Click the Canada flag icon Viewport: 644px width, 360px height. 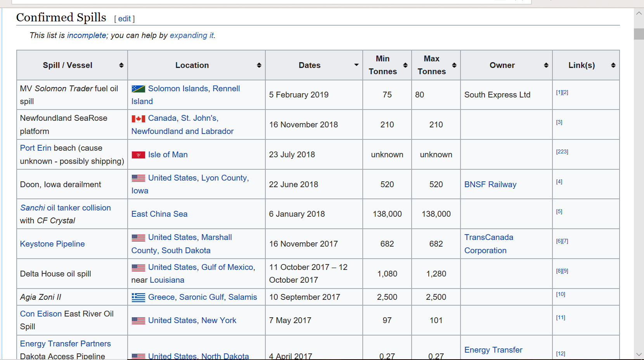click(x=138, y=118)
